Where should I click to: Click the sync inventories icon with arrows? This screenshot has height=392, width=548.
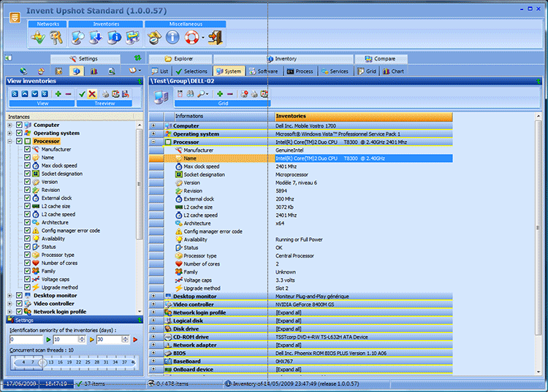click(133, 37)
